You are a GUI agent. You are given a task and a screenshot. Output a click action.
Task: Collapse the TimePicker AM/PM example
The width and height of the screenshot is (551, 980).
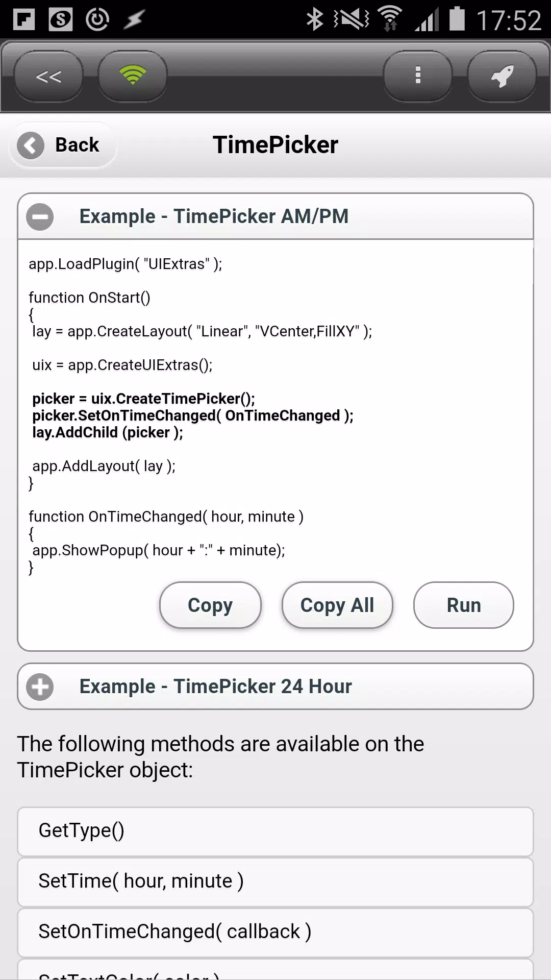click(x=275, y=216)
